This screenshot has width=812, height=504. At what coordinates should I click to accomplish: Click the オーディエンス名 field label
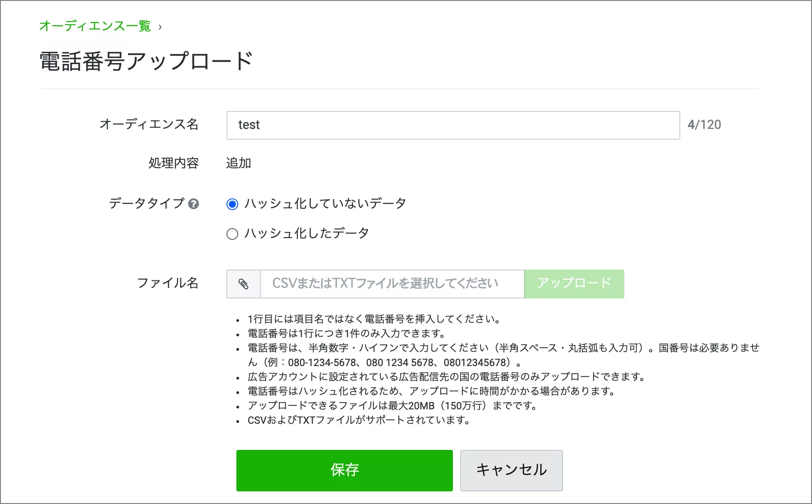149,124
